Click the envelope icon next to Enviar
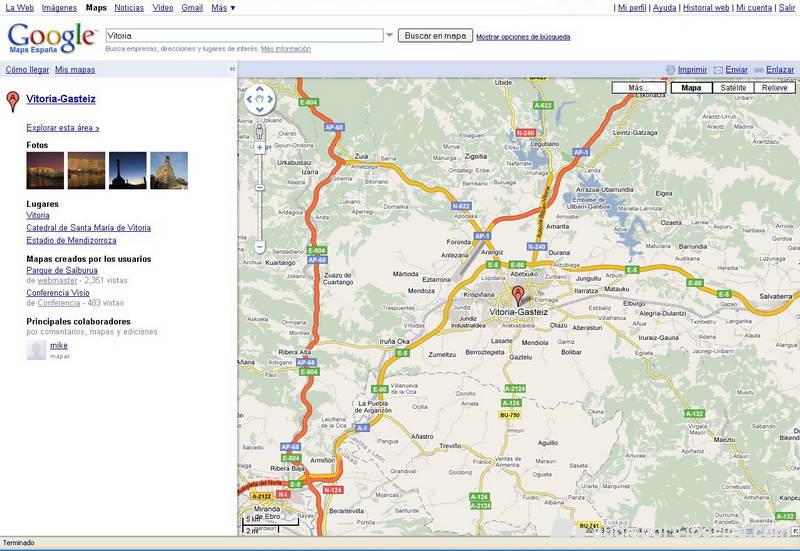This screenshot has width=800, height=551. tap(718, 70)
